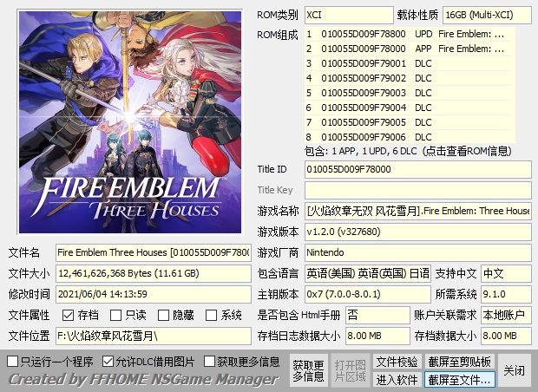Enable the 只读 read-only checkbox
Viewport: 538px width, 392px height.
tap(115, 315)
